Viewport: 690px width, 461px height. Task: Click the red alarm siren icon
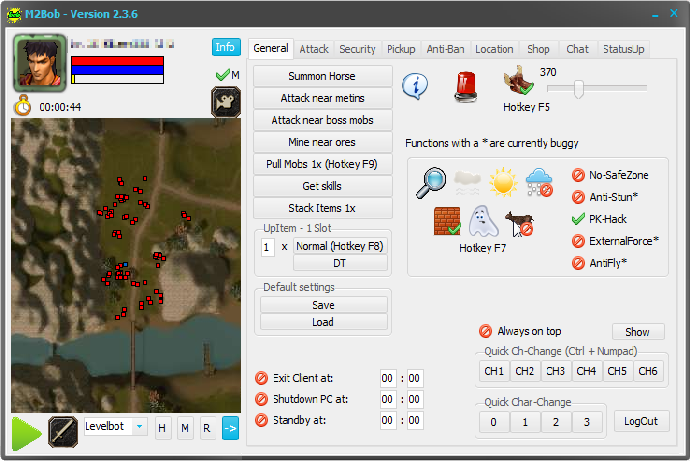coord(466,87)
